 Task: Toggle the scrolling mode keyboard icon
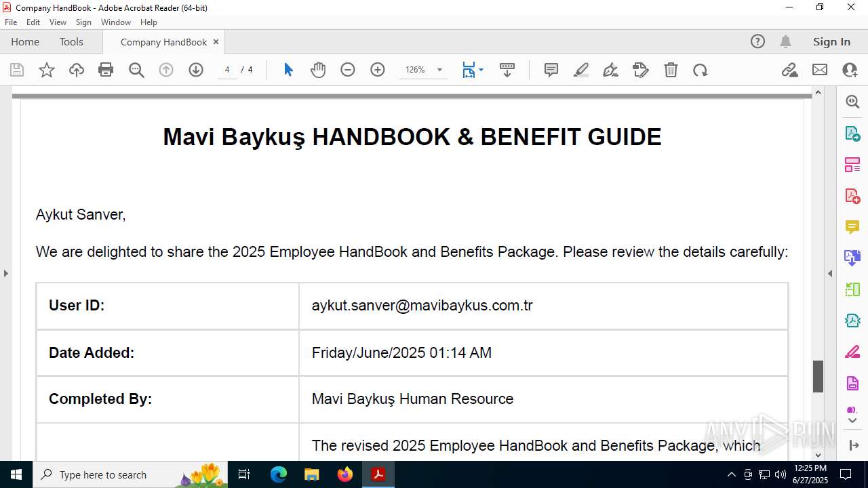point(507,70)
